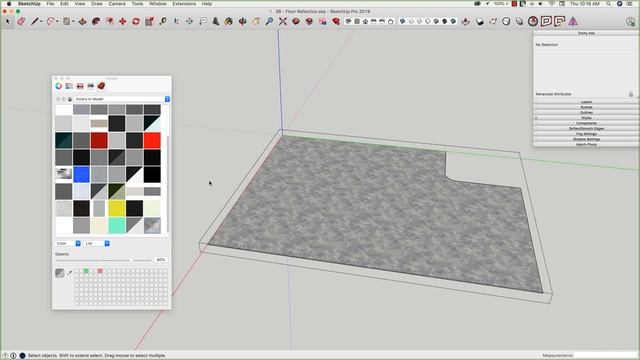Go back in the Colors list
Screen dimensions: 640x360
58,99
